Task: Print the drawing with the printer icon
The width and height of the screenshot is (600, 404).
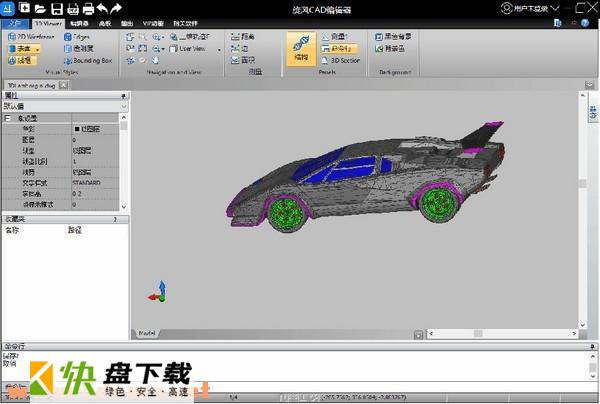Action: click(88, 8)
